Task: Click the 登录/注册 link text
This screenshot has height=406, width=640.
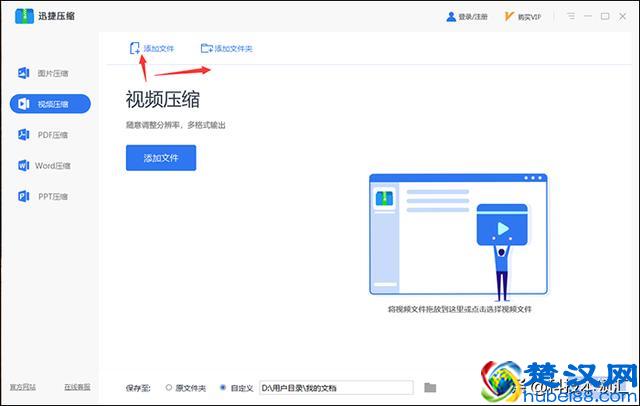Action: [x=473, y=17]
